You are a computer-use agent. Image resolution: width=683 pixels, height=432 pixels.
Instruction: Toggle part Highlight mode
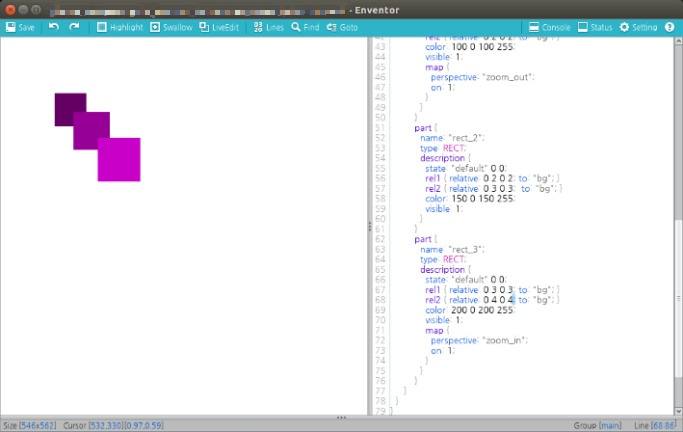coord(120,27)
